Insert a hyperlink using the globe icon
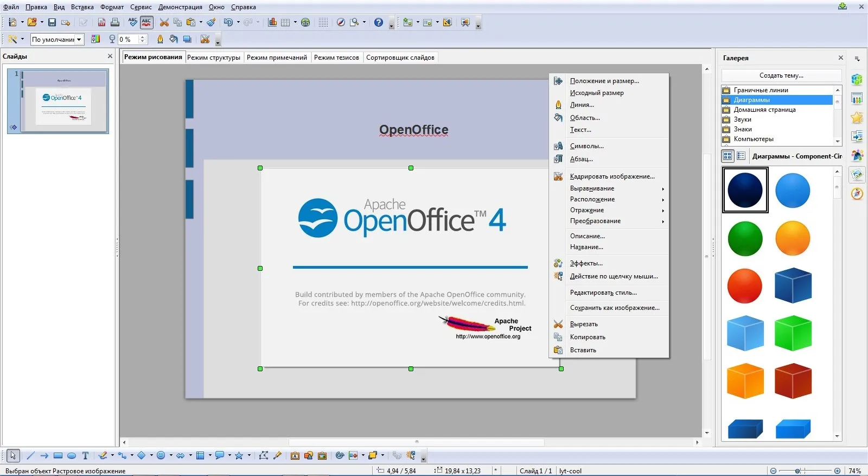 pos(305,22)
